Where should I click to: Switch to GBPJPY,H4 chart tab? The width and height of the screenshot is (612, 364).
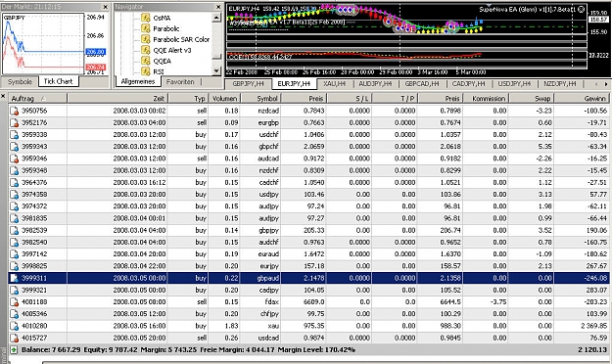[x=249, y=84]
